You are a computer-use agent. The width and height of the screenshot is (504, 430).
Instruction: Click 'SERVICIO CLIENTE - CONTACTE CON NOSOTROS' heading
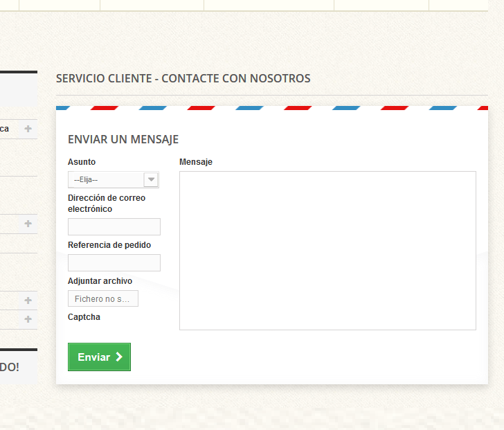click(x=183, y=78)
